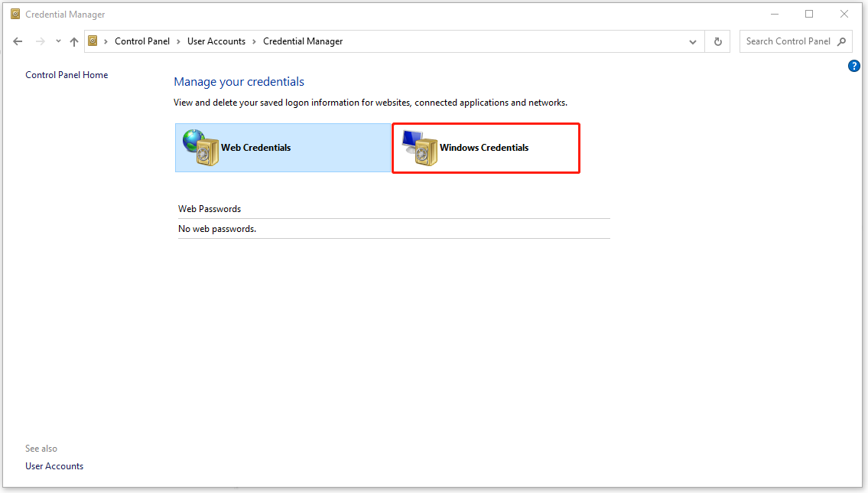Click the Search Control Panel input field

pos(788,41)
